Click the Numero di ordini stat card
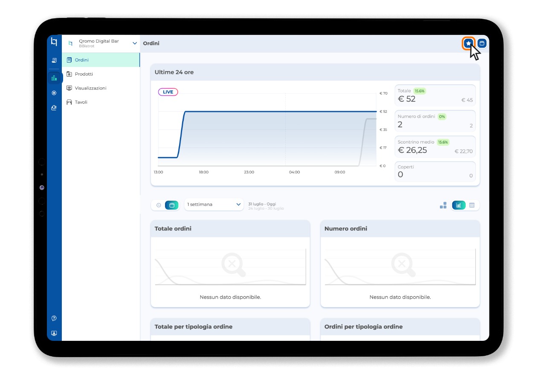This screenshot has width=533, height=392. click(x=435, y=121)
